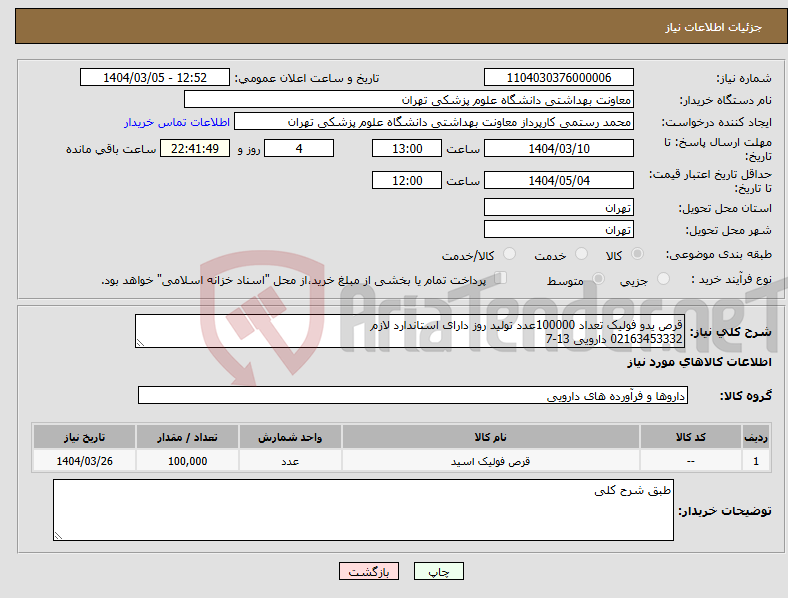This screenshot has height=598, width=788.
Task: Click the تاریخ نیاز column header
Action: coord(84,437)
